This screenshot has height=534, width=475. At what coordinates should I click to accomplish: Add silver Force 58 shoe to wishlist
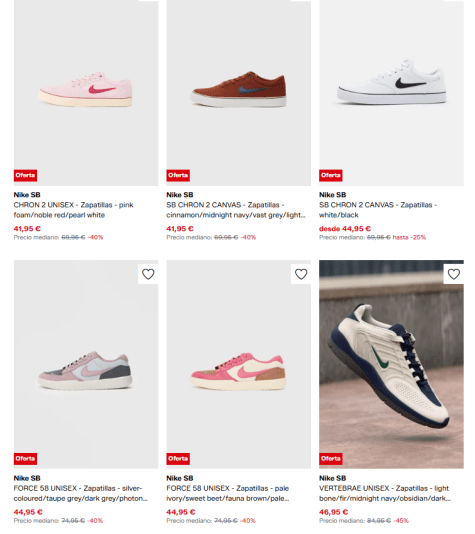coord(148,274)
